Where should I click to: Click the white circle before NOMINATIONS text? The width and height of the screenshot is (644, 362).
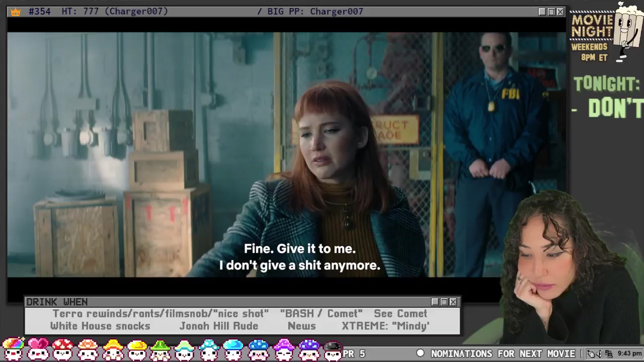[420, 353]
